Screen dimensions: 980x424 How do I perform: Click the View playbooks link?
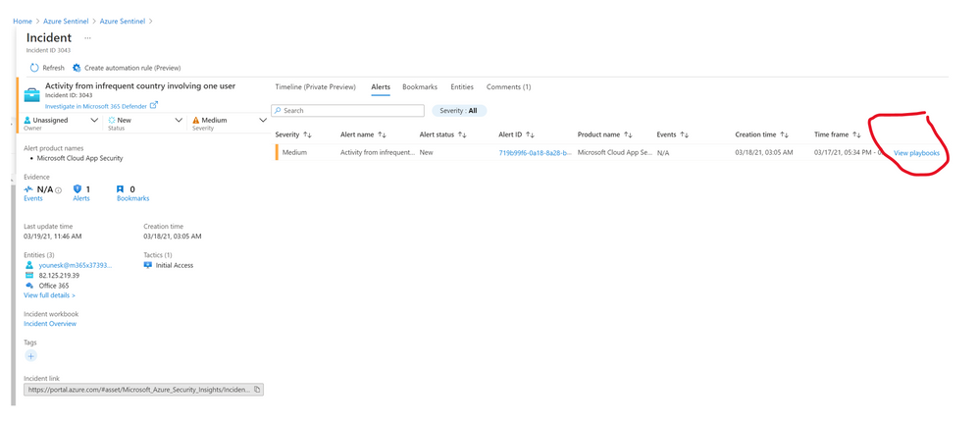point(916,153)
